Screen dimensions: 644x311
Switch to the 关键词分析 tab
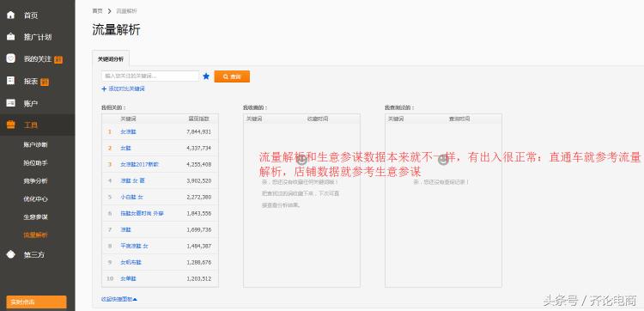[x=111, y=58]
